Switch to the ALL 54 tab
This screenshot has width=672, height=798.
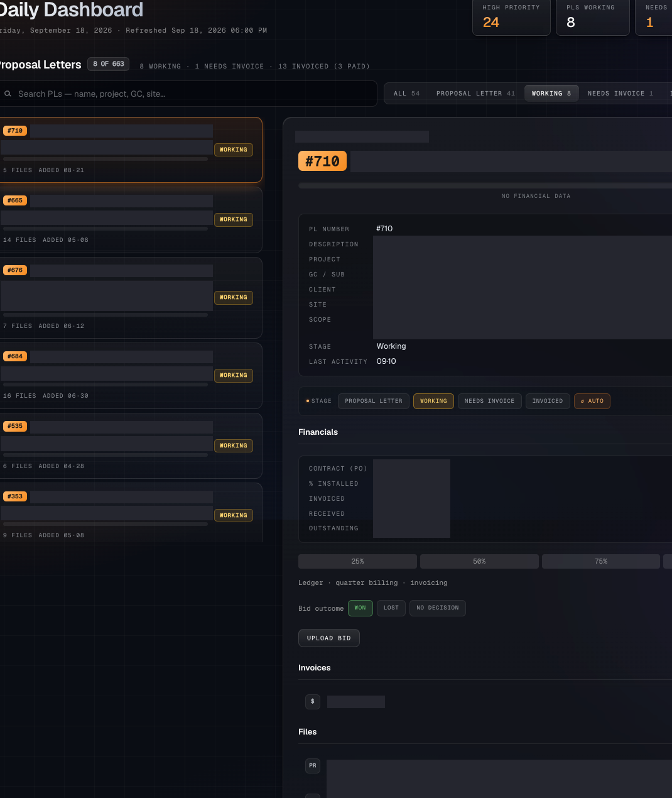click(406, 94)
